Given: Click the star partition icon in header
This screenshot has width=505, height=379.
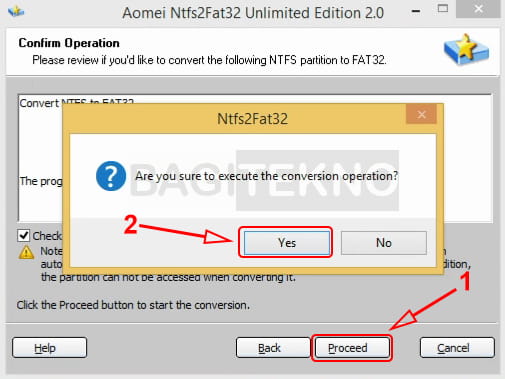Looking at the screenshot, I should 466,49.
